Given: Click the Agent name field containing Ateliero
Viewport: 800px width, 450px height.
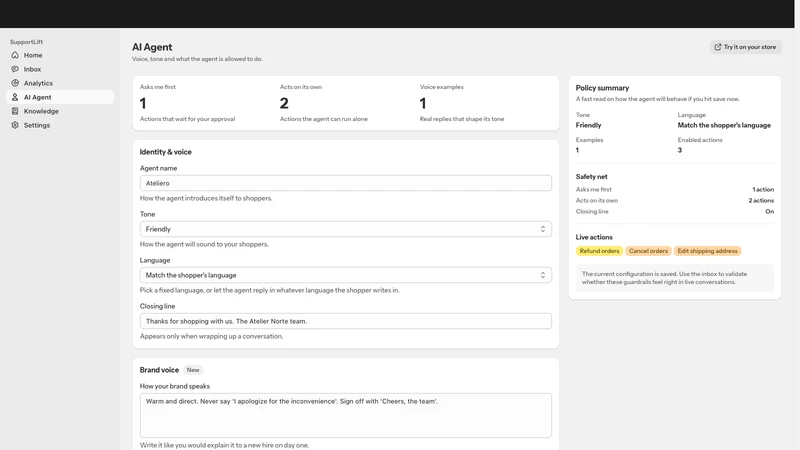Looking at the screenshot, I should [x=345, y=183].
